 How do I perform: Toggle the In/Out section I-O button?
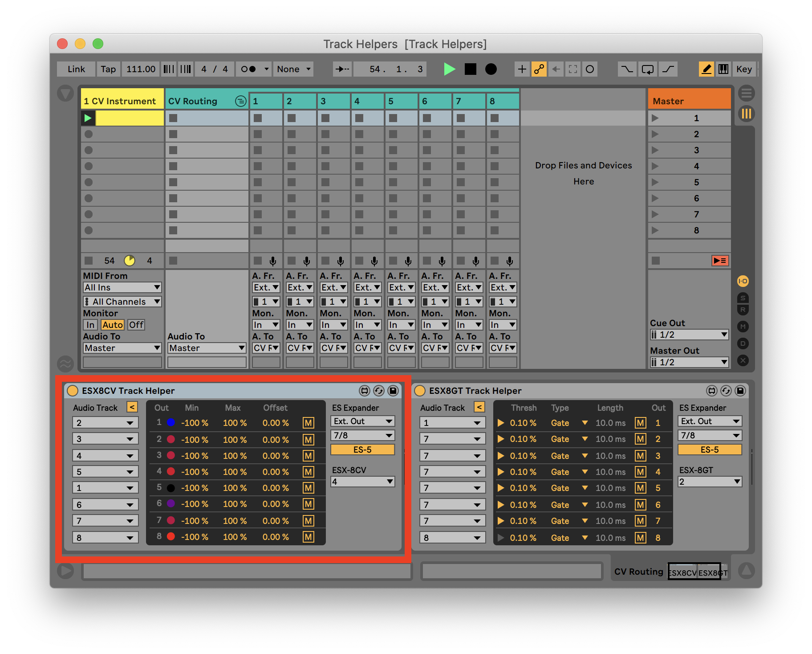(x=743, y=281)
